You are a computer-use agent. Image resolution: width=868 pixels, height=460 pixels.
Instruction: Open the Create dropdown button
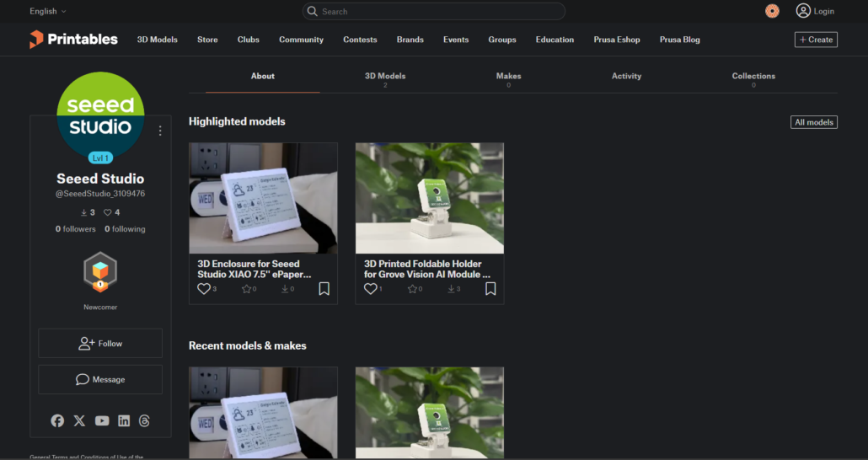coord(815,40)
